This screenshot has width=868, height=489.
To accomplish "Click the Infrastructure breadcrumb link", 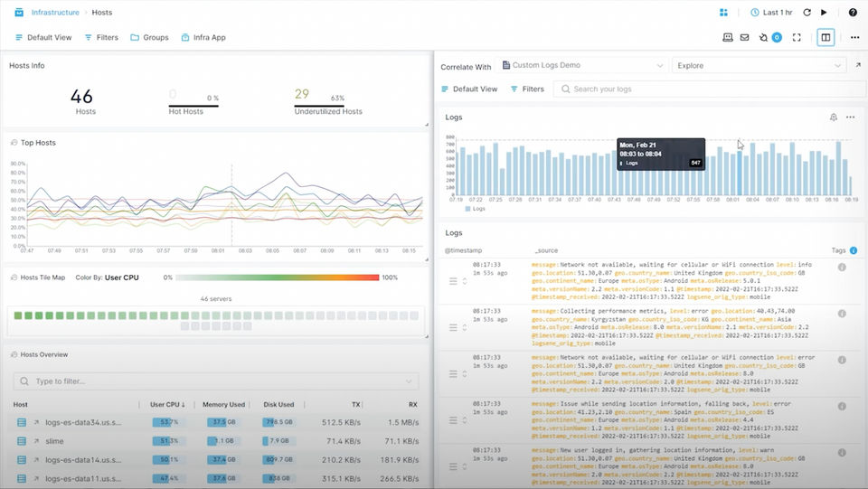I will click(x=55, y=12).
